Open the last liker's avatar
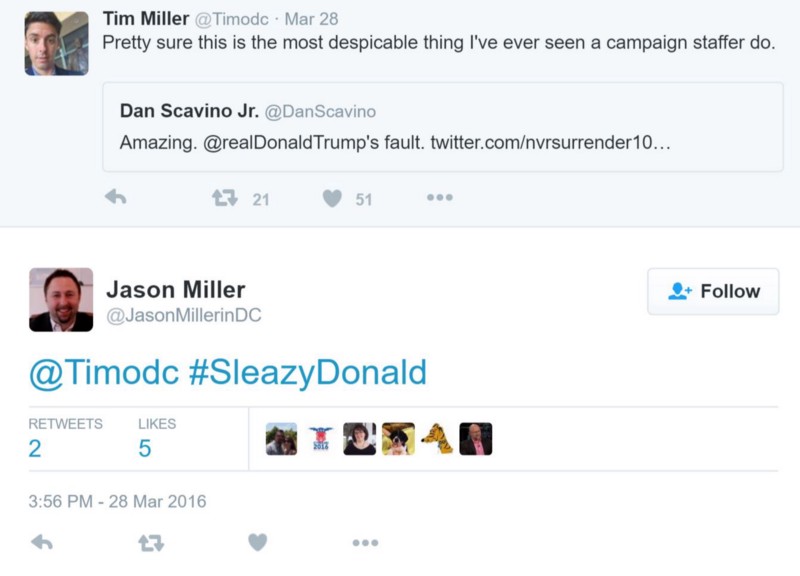800x576 pixels. click(476, 439)
